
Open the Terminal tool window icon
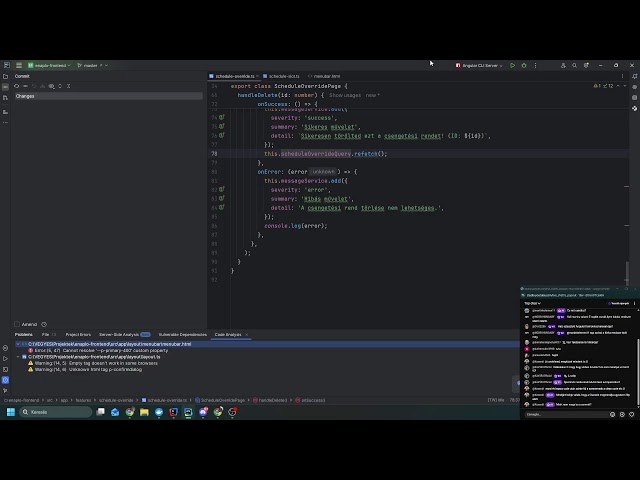tap(5, 369)
